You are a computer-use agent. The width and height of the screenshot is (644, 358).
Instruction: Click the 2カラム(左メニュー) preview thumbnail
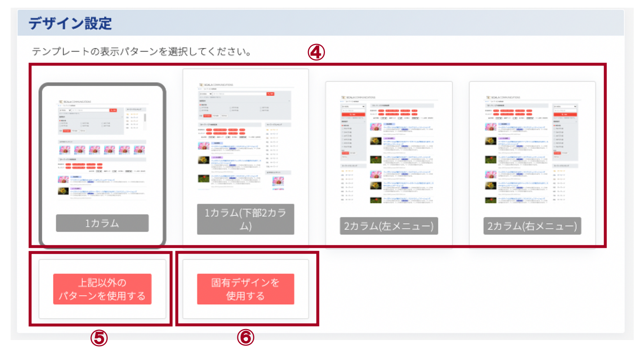click(389, 150)
